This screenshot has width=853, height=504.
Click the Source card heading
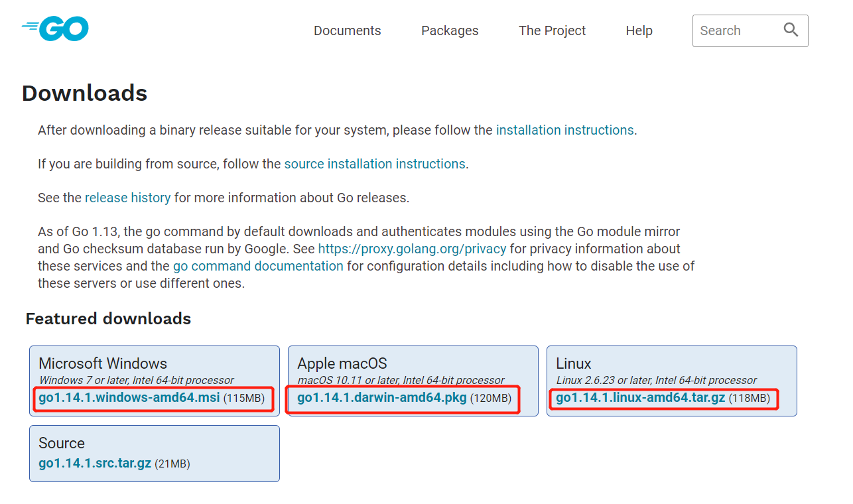point(62,443)
